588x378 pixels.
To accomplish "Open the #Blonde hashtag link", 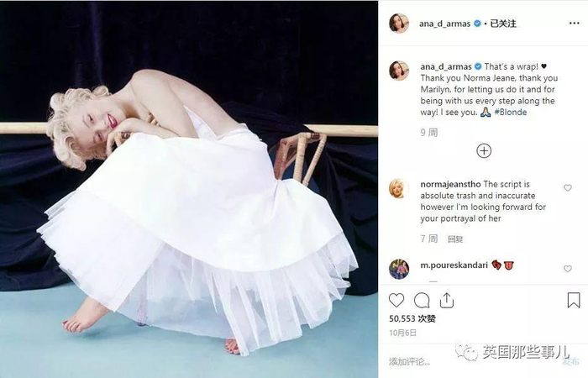I will [x=511, y=112].
